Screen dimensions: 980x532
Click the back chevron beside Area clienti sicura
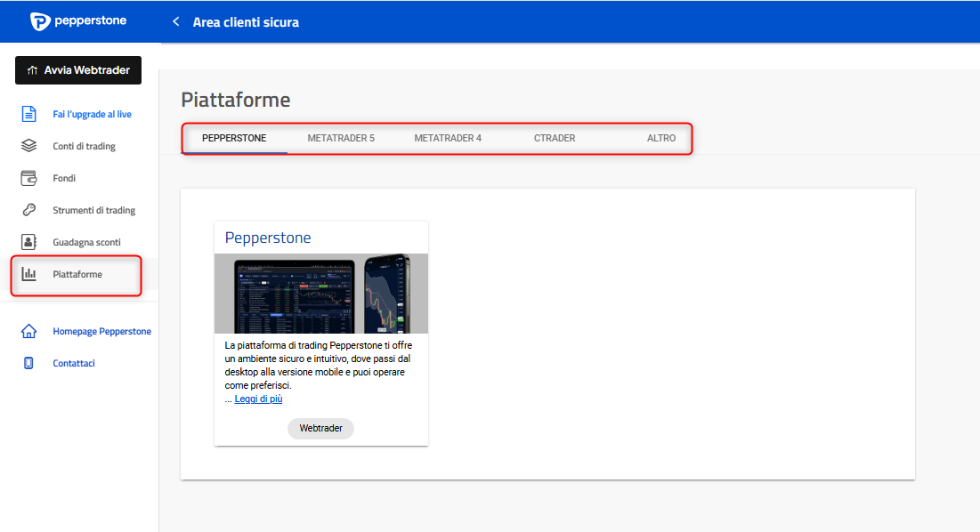176,21
